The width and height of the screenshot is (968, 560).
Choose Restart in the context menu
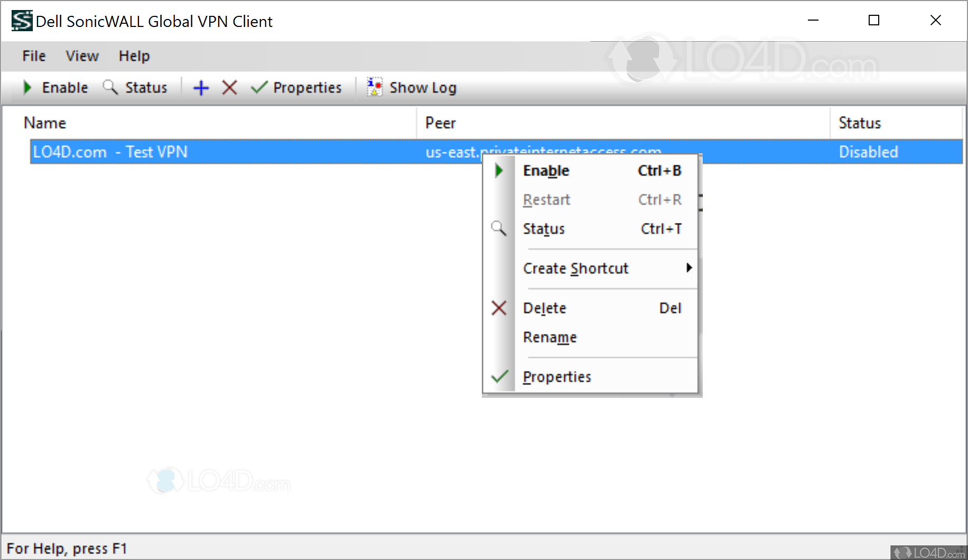[590, 200]
